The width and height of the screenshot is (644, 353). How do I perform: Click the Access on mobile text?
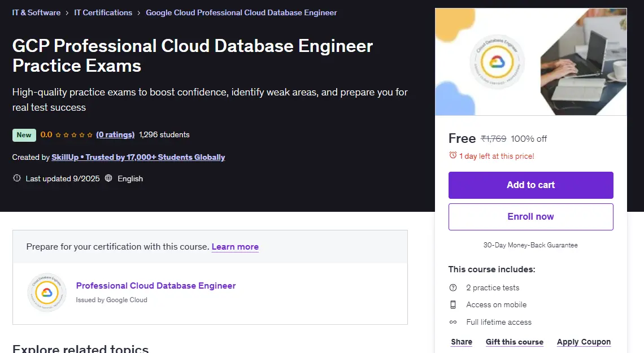[496, 304]
